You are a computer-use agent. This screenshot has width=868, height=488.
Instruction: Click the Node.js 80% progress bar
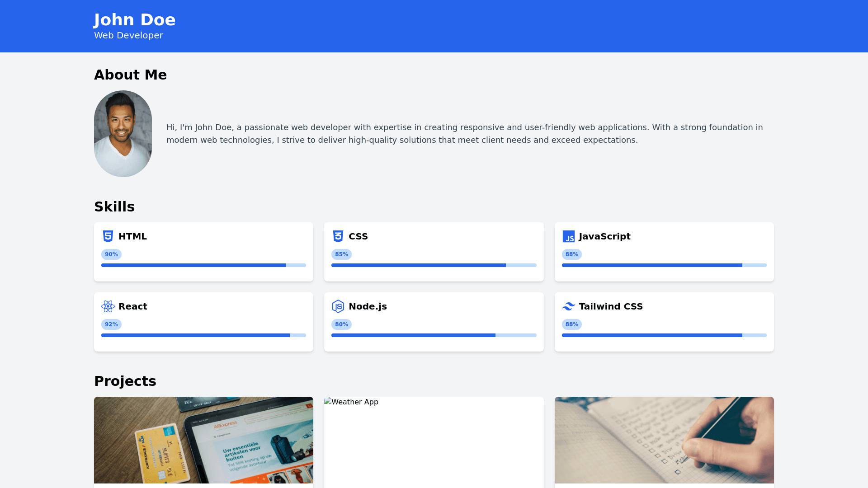(434, 335)
